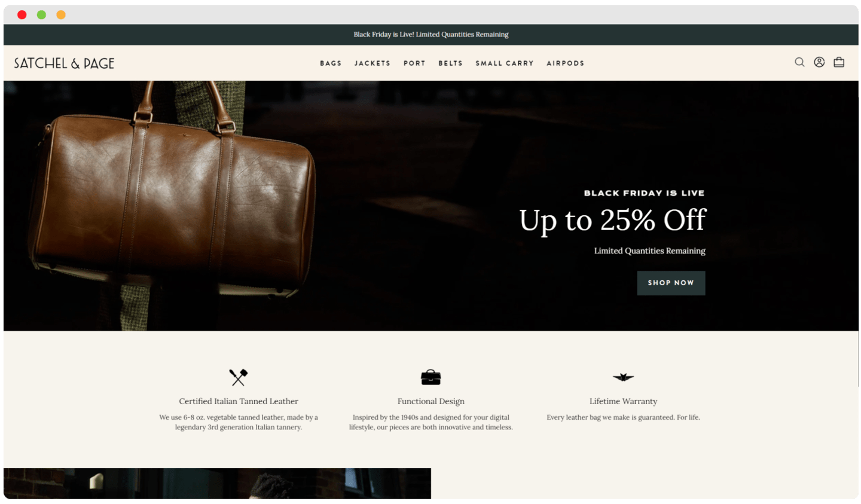The width and height of the screenshot is (861, 504).
Task: Click the Black Friday announcement banner text
Action: pyautogui.click(x=430, y=35)
